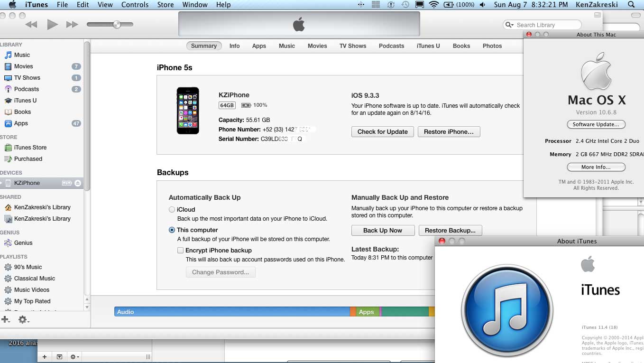Click the KZiPhone battery charging icon
Screen dimensions: 644x363
(x=67, y=183)
